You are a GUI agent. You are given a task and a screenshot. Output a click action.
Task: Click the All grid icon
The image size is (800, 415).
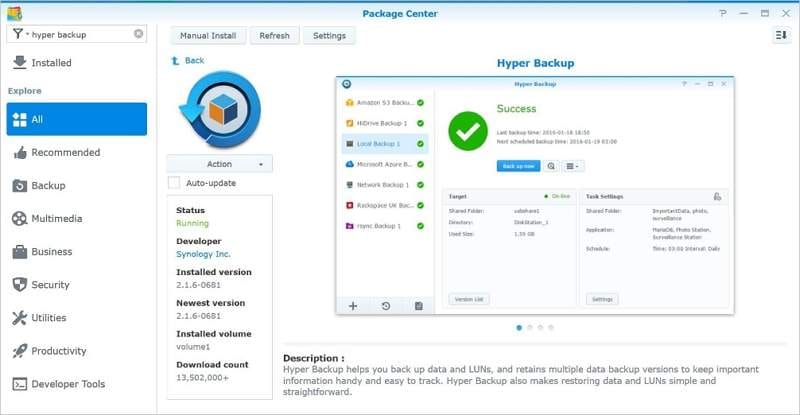pyautogui.click(x=19, y=119)
